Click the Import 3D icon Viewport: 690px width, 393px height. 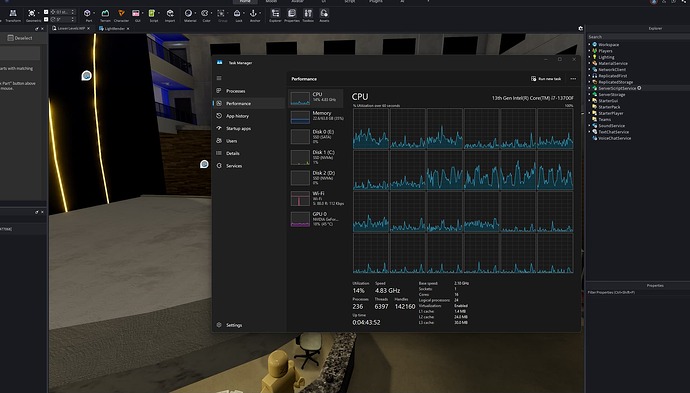point(170,14)
